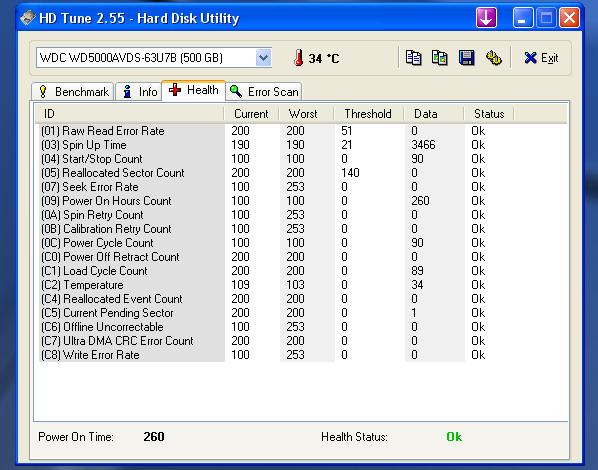Open the Info tab

coord(139,92)
